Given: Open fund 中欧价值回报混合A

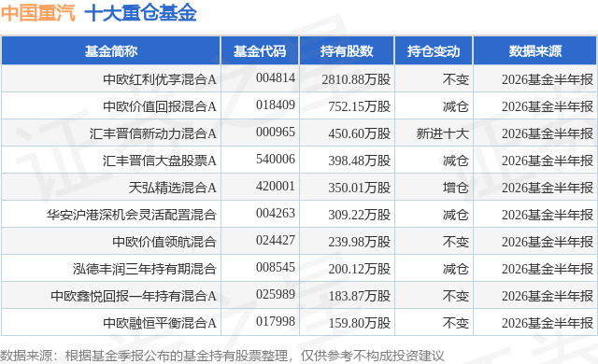Looking at the screenshot, I should (160, 106).
